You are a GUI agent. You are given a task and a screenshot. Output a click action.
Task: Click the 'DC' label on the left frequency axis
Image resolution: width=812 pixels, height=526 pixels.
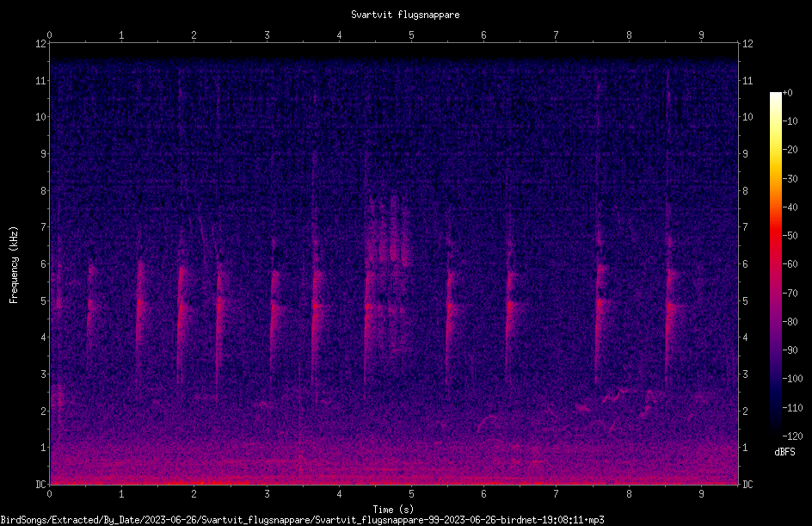(40, 485)
